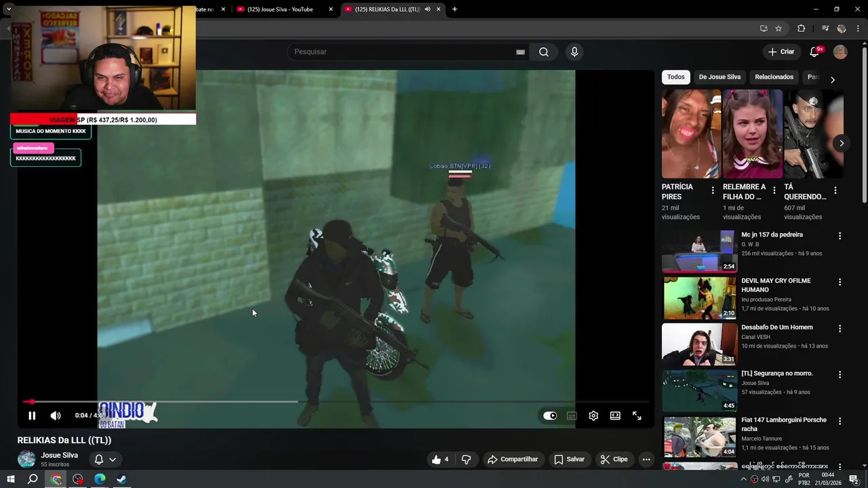Open DEVIL MAY CRY OFILME HUMANO video
Viewport: 868px width, 488px height.
pos(699,298)
